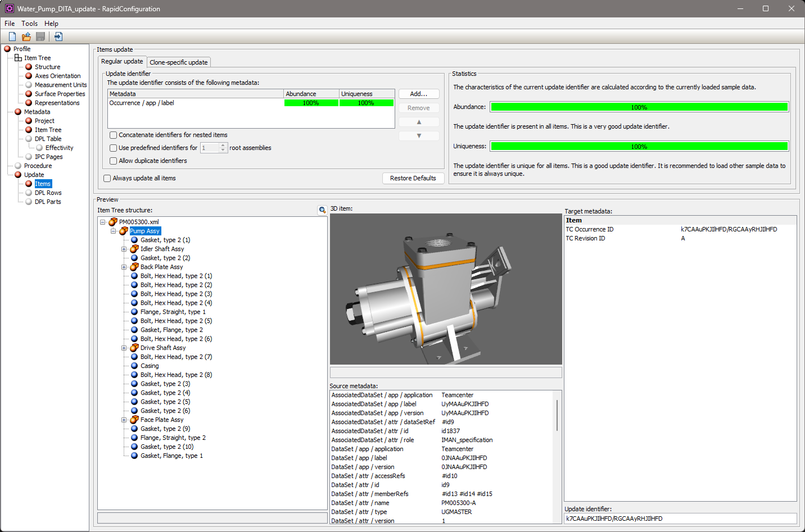Click the Source metadata vertical scrollbar

coord(557,416)
